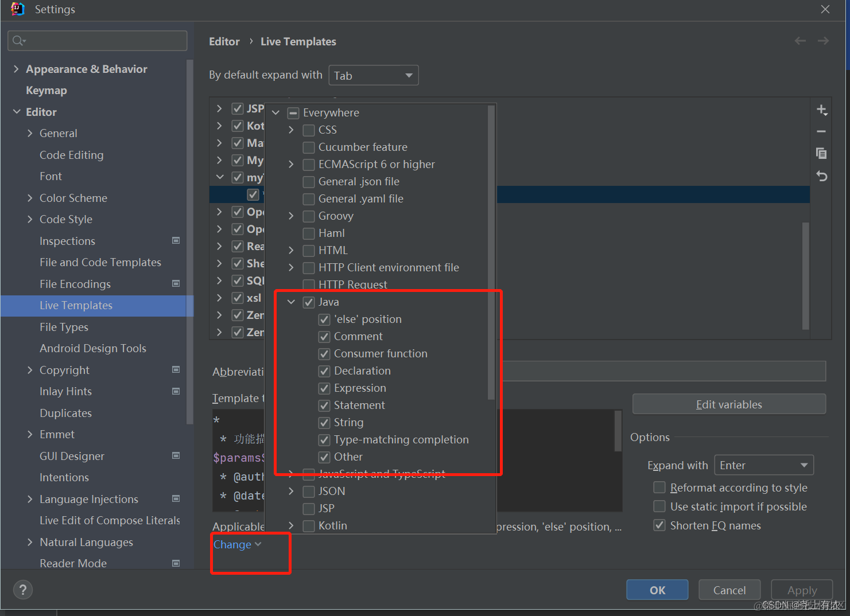Click the project-level icon beside File Encodings
The width and height of the screenshot is (850, 616).
(x=176, y=283)
